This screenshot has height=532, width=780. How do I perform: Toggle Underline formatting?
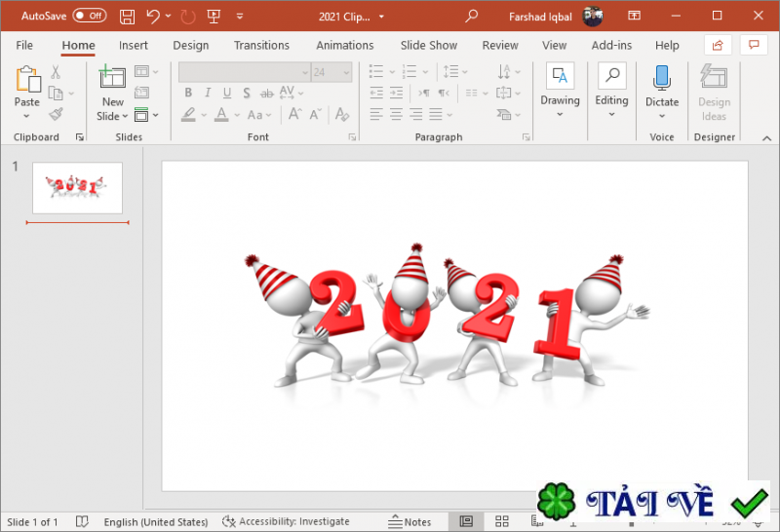tap(227, 93)
